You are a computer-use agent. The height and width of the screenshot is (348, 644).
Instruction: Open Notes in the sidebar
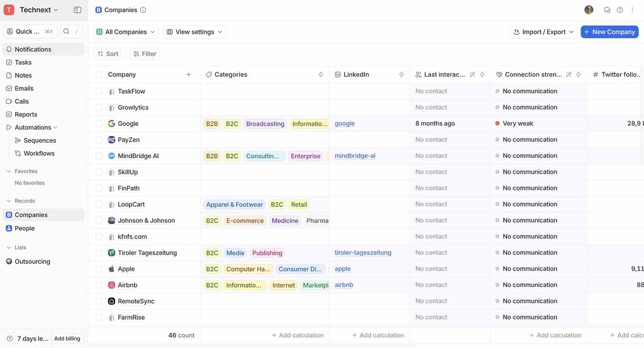43,75
